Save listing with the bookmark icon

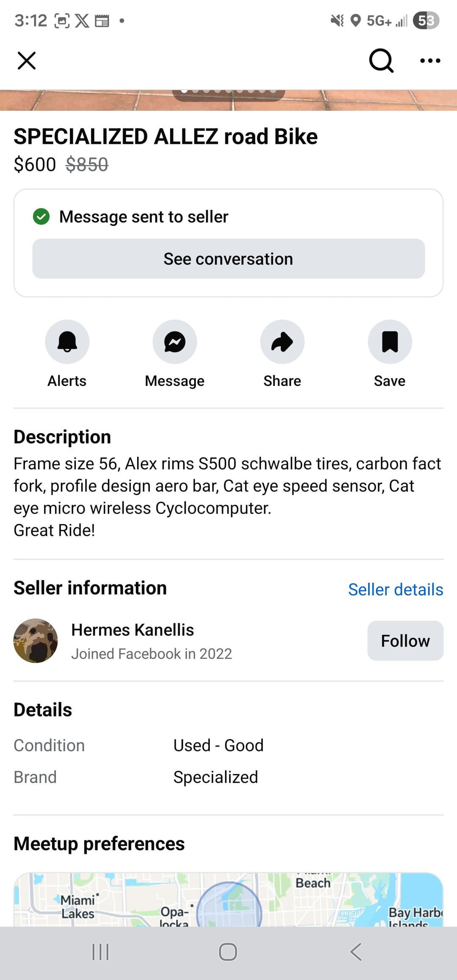click(390, 341)
